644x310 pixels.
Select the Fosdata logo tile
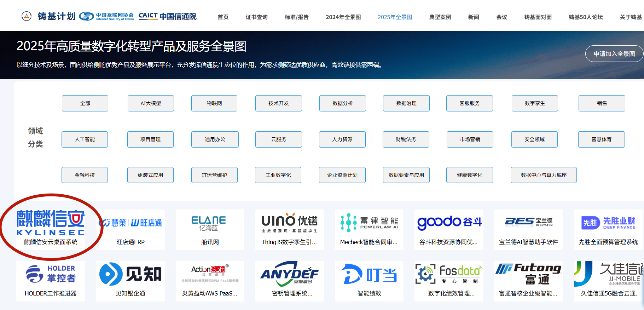tap(448, 274)
